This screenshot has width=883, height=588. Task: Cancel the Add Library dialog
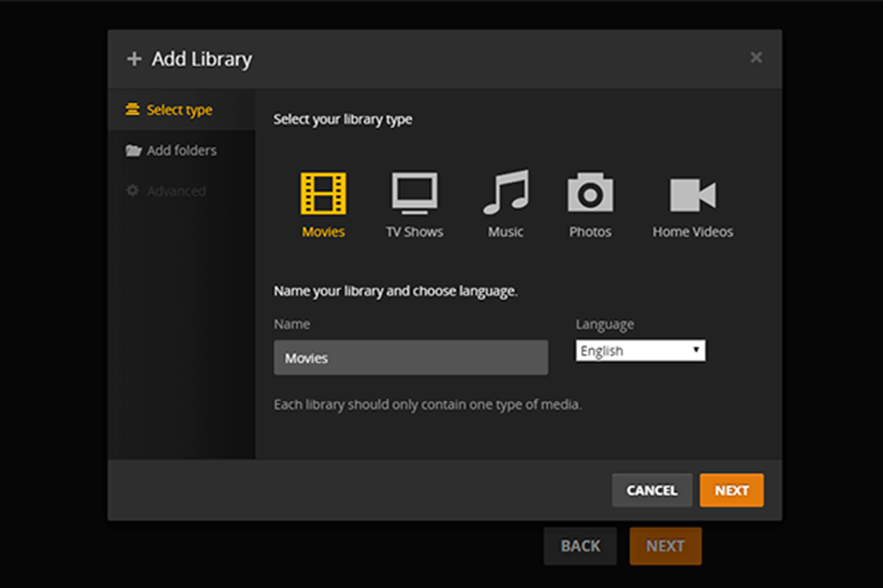click(x=652, y=490)
